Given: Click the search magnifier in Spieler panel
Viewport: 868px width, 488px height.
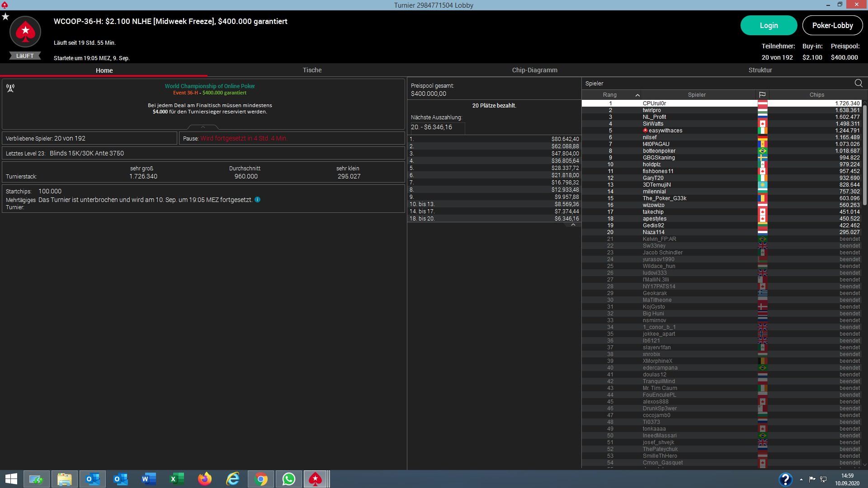Looking at the screenshot, I should pyautogui.click(x=858, y=83).
